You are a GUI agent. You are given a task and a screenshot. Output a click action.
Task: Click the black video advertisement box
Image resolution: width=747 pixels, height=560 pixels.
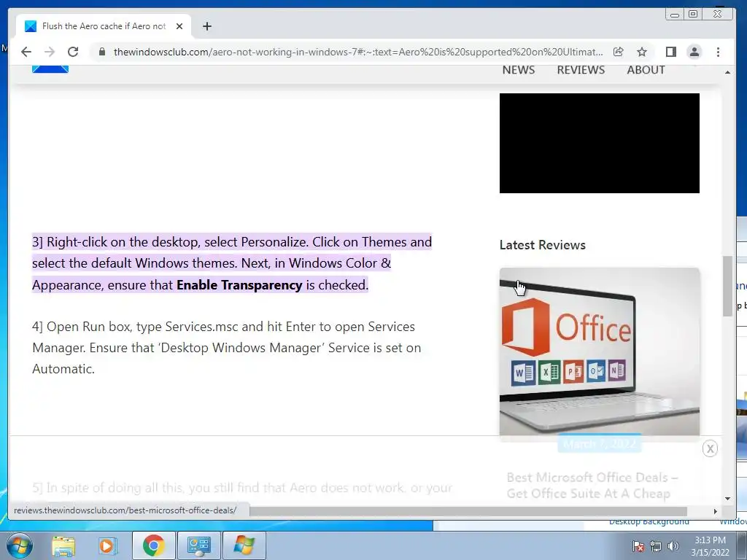pos(600,144)
